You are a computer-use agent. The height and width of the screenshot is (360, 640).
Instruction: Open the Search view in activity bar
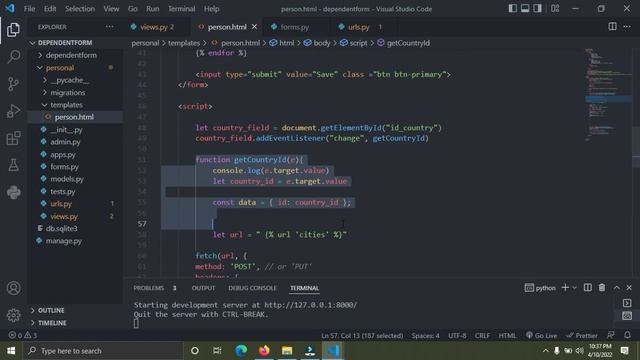point(13,57)
